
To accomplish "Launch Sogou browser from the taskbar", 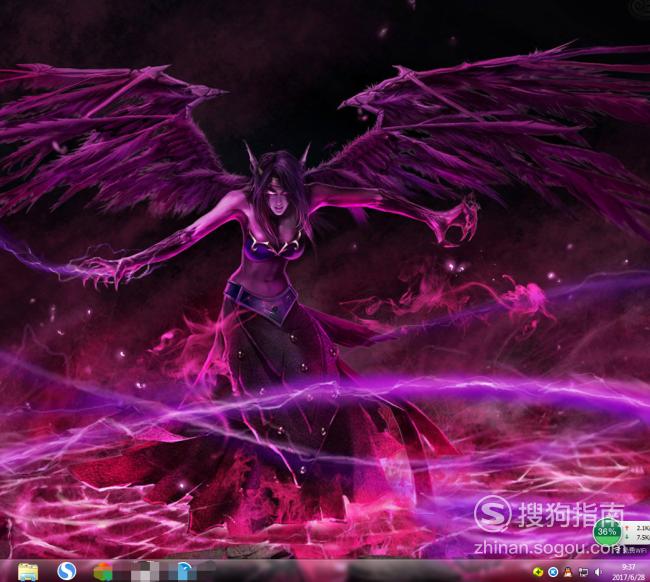I will click(66, 572).
